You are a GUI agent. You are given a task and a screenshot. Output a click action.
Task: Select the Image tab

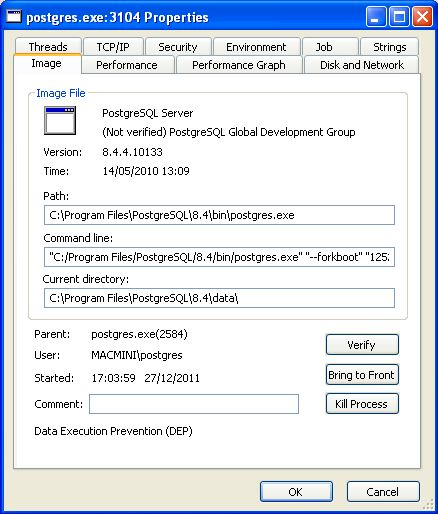[47, 63]
